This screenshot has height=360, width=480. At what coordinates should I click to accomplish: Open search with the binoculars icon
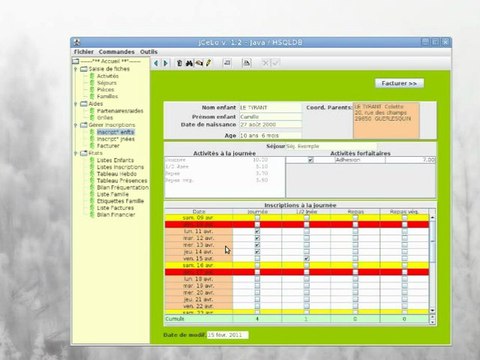(189, 63)
